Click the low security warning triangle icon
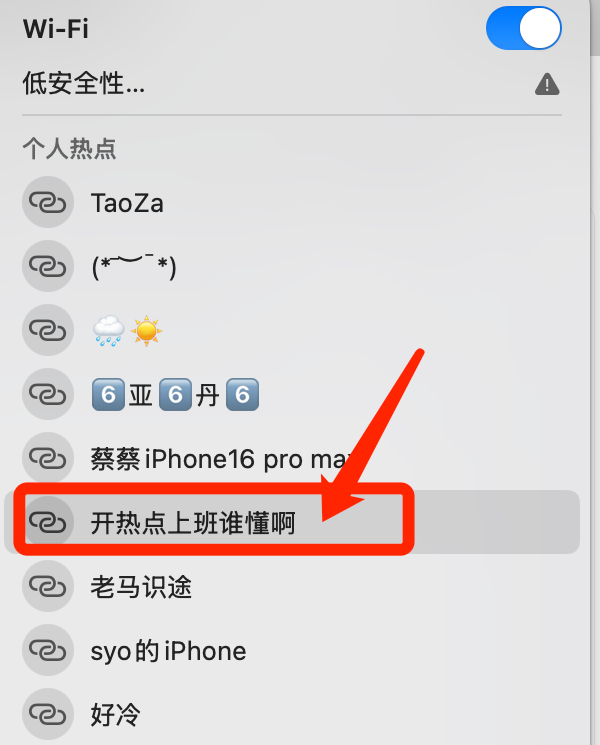This screenshot has width=600, height=745. pos(547,84)
